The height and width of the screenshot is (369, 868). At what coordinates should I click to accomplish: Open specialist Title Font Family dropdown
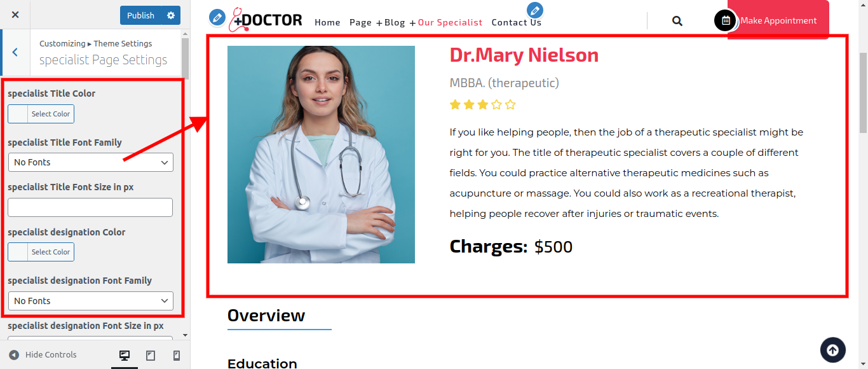point(91,162)
